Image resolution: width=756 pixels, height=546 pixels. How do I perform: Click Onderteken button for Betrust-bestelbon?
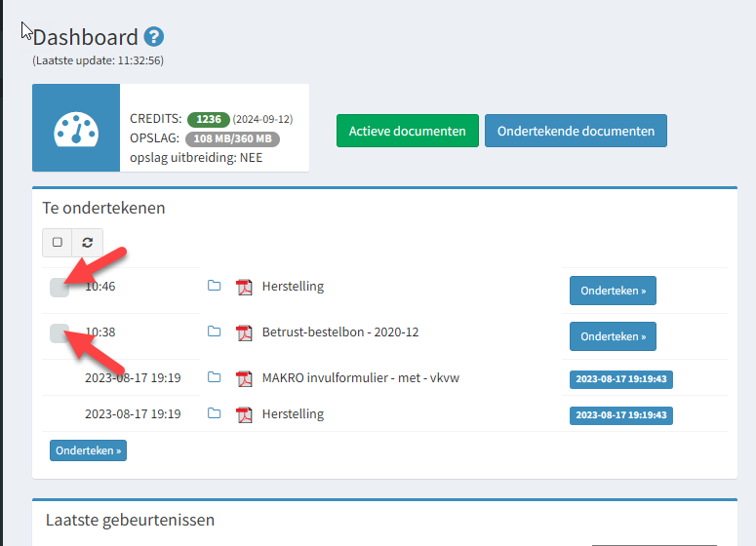[x=613, y=336]
